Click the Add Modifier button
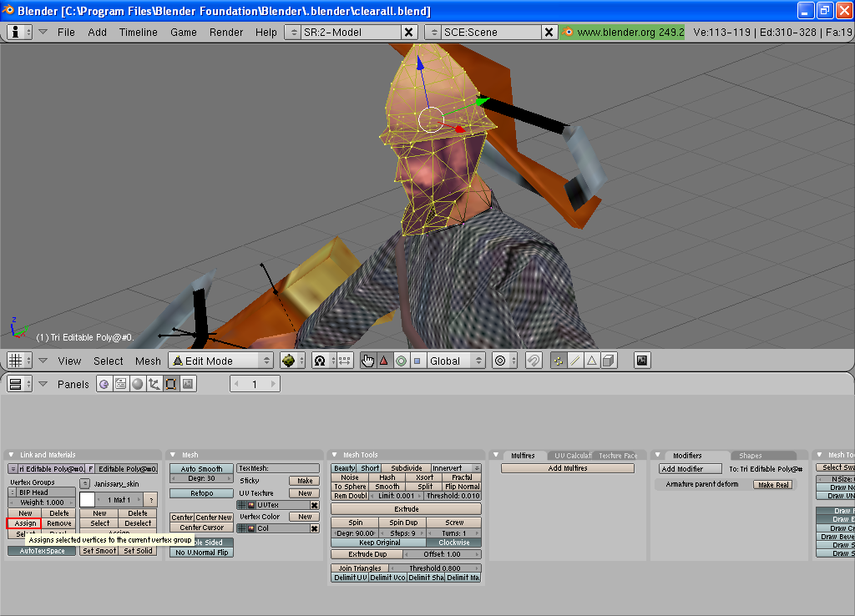The height and width of the screenshot is (616, 855). click(690, 469)
